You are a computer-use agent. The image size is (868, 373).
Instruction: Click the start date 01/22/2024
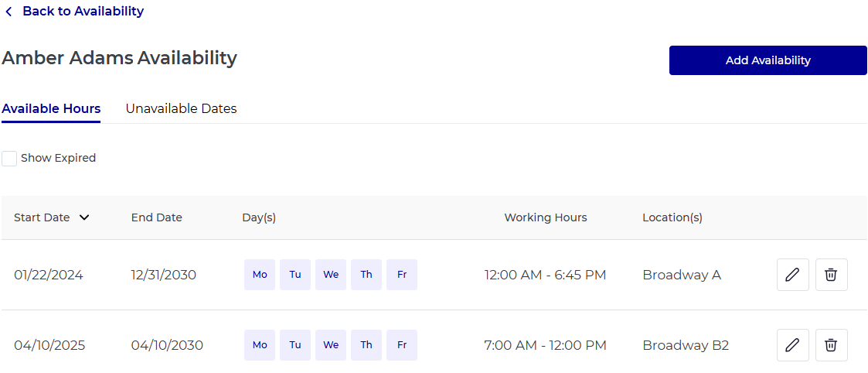(x=49, y=275)
